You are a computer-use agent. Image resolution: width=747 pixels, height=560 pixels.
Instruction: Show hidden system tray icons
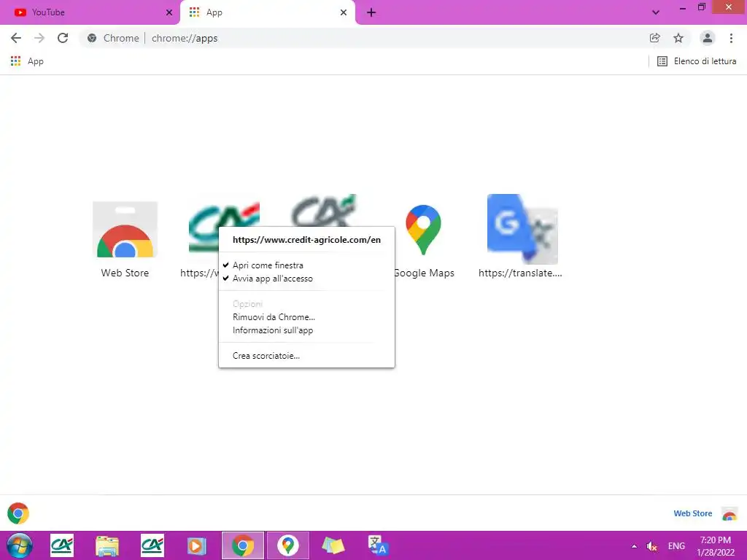634,546
